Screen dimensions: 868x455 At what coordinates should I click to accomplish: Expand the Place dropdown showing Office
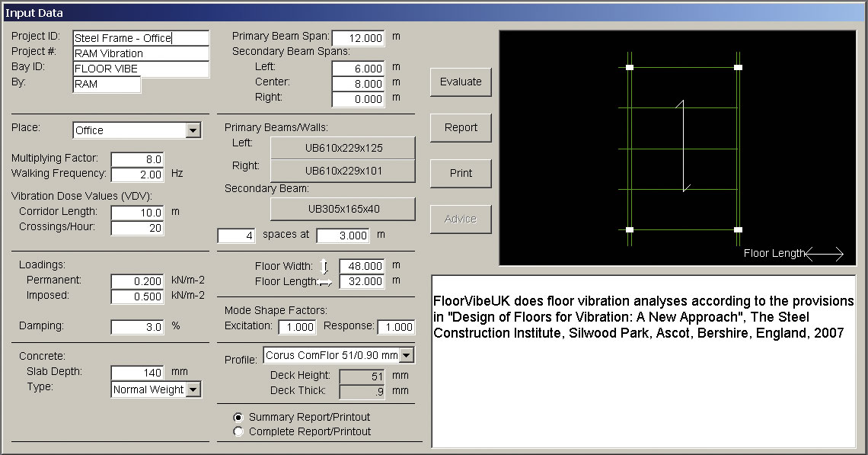tap(193, 130)
